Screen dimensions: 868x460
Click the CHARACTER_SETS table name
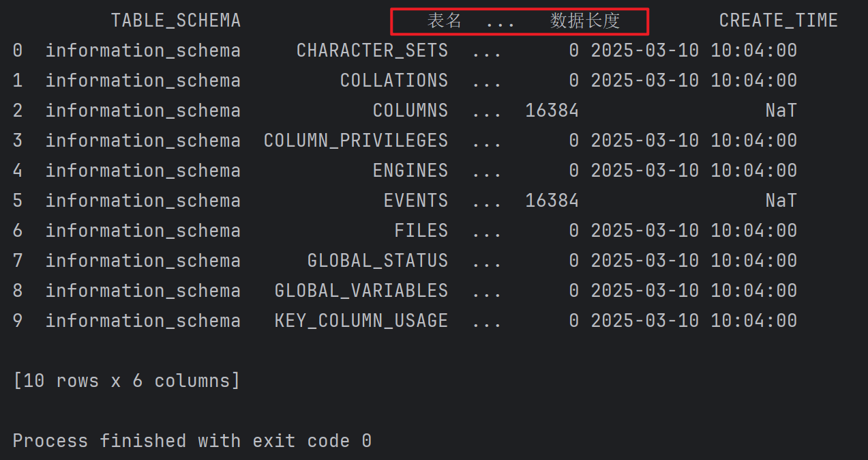point(372,51)
